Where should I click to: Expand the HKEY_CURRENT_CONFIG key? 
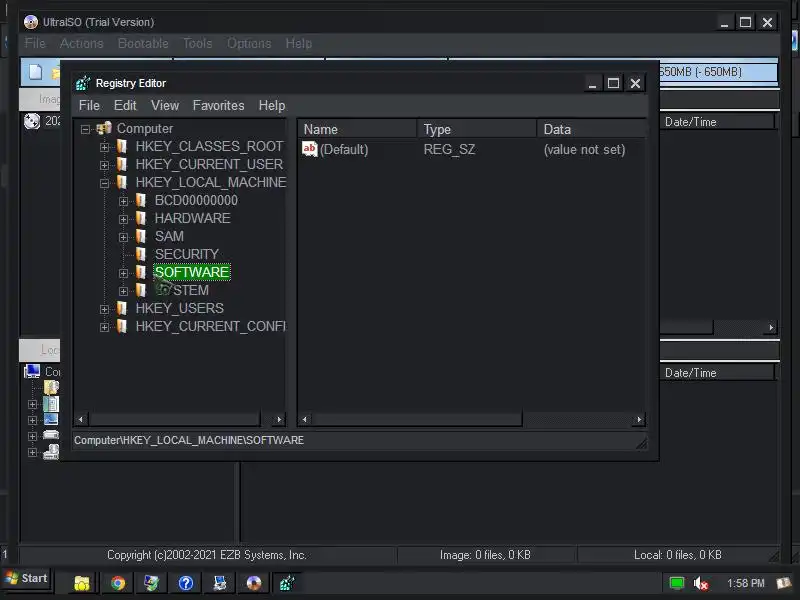click(104, 327)
